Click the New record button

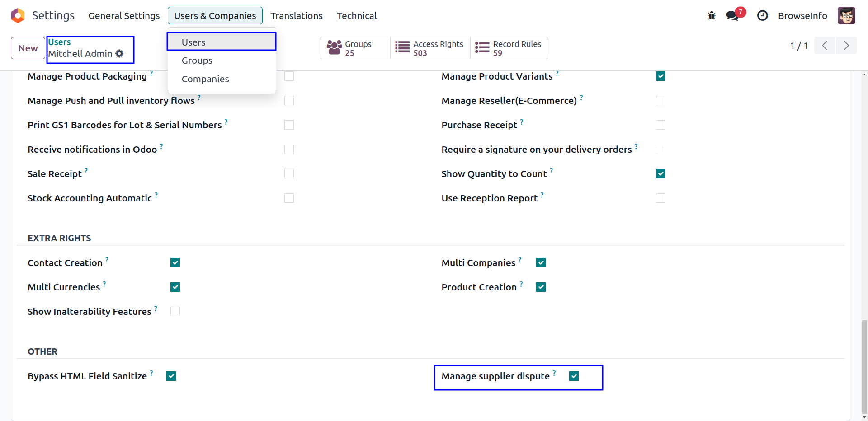[x=28, y=48]
